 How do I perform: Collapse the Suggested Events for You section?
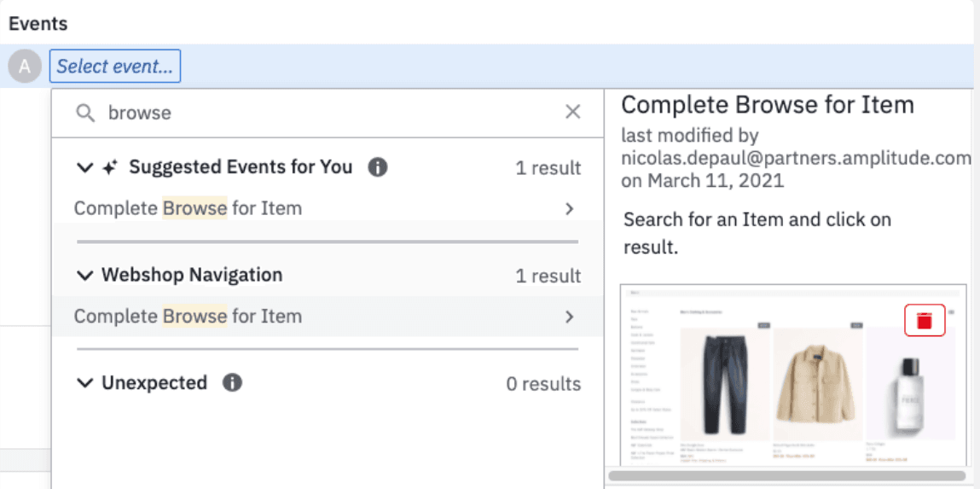click(84, 168)
